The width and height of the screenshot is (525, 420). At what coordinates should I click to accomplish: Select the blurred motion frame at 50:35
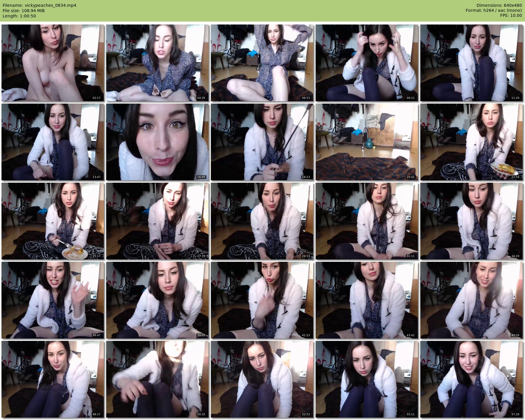pyautogui.click(x=157, y=379)
